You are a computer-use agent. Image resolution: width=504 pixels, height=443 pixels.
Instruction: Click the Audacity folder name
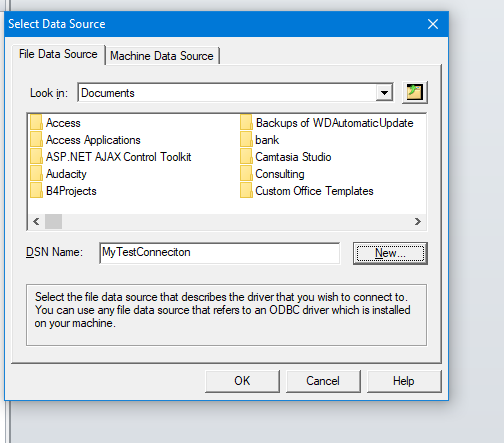(x=66, y=174)
